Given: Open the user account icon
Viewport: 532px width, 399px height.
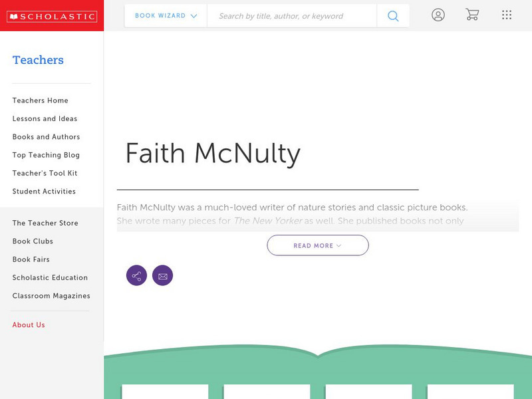Looking at the screenshot, I should click(438, 15).
